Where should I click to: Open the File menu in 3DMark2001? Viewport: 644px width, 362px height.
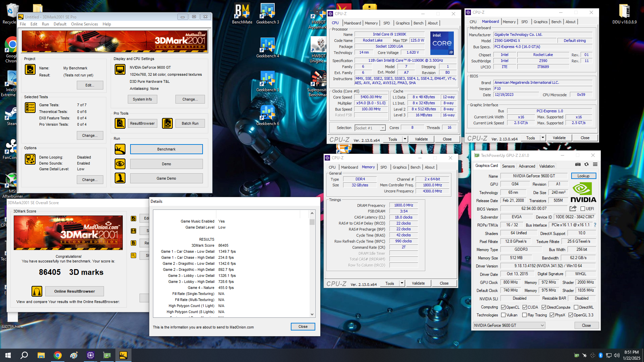tap(23, 24)
